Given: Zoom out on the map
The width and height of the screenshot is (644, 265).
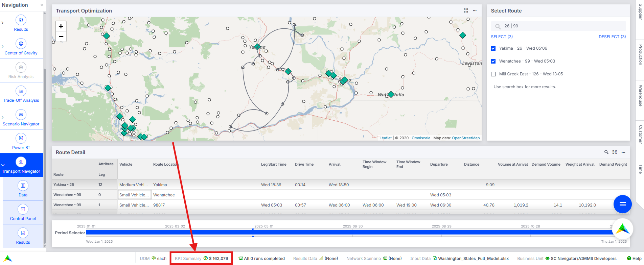Looking at the screenshot, I should [x=61, y=37].
